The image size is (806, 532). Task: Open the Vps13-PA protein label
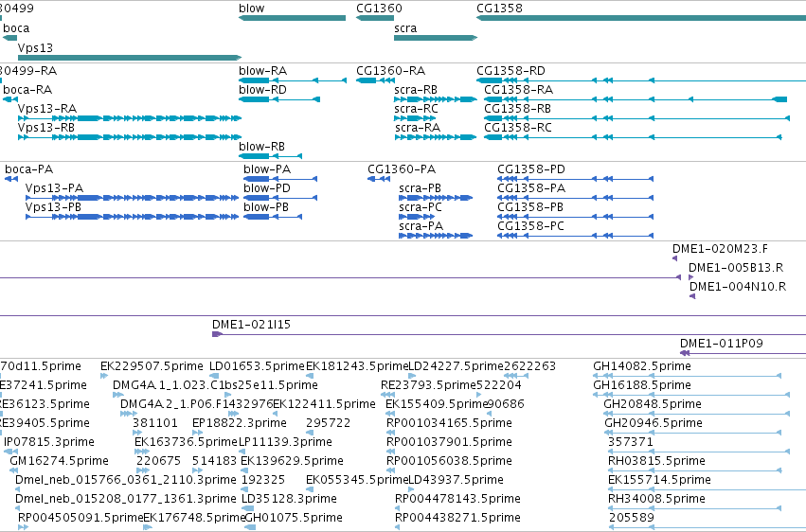pos(55,188)
